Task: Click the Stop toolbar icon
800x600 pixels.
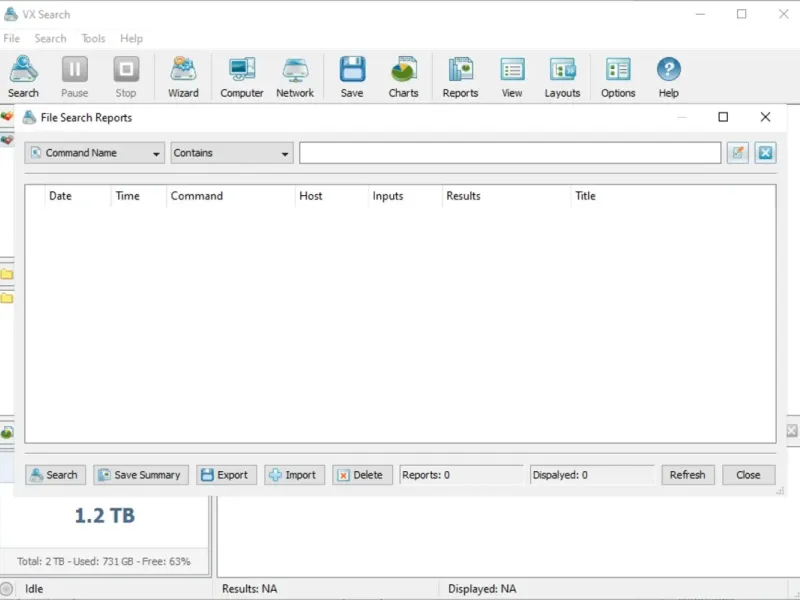Action: [126, 77]
